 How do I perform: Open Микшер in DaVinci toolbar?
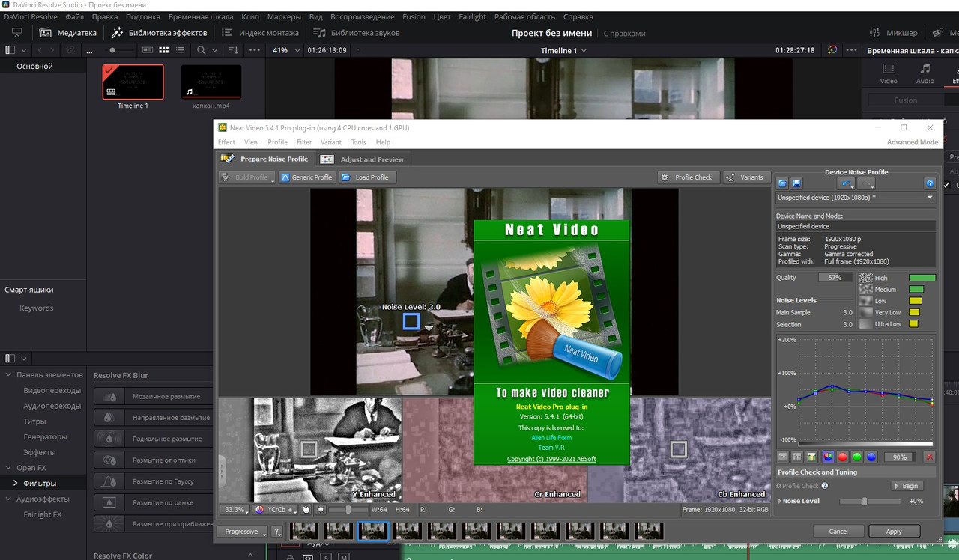(893, 33)
